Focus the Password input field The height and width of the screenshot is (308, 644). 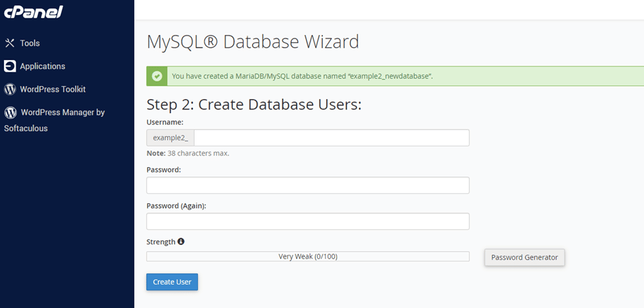tap(308, 185)
